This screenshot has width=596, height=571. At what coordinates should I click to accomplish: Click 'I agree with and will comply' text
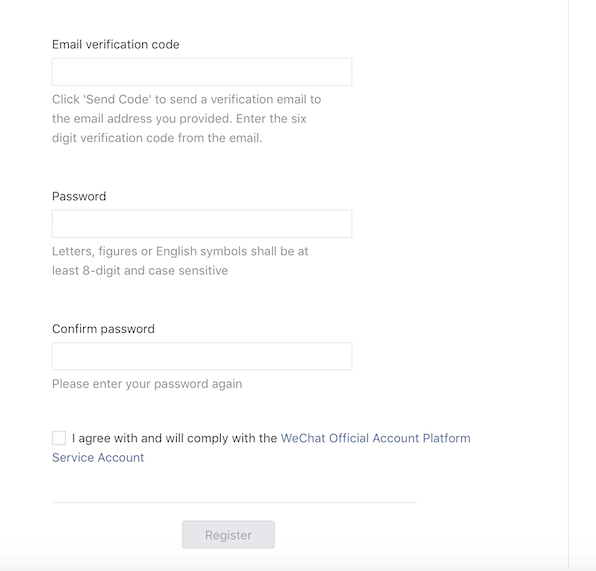(174, 438)
